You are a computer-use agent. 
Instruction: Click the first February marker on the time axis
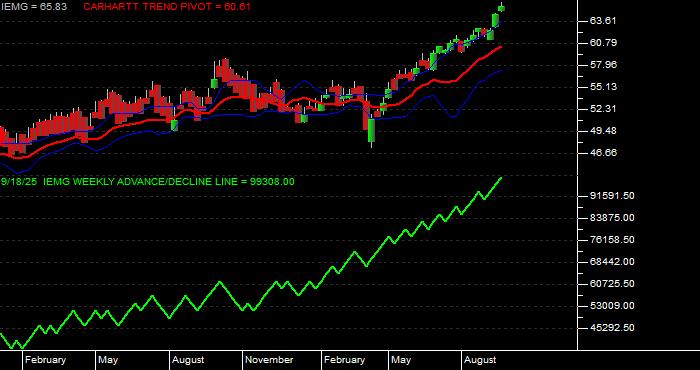coord(46,360)
